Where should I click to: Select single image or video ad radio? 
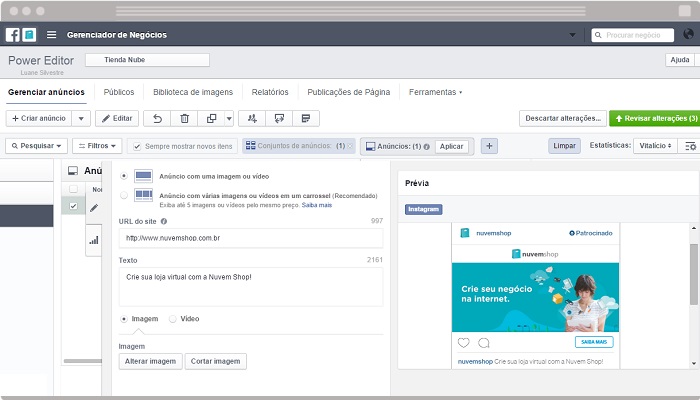coord(124,176)
